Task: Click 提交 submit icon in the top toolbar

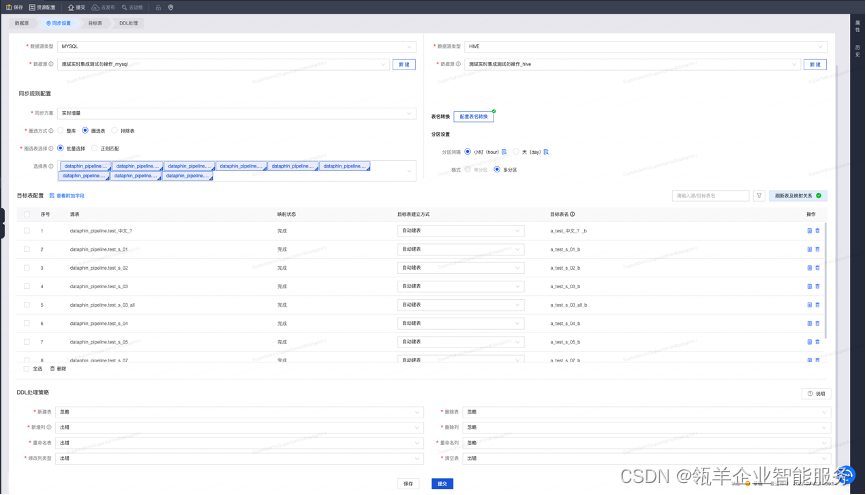Action: point(71,7)
